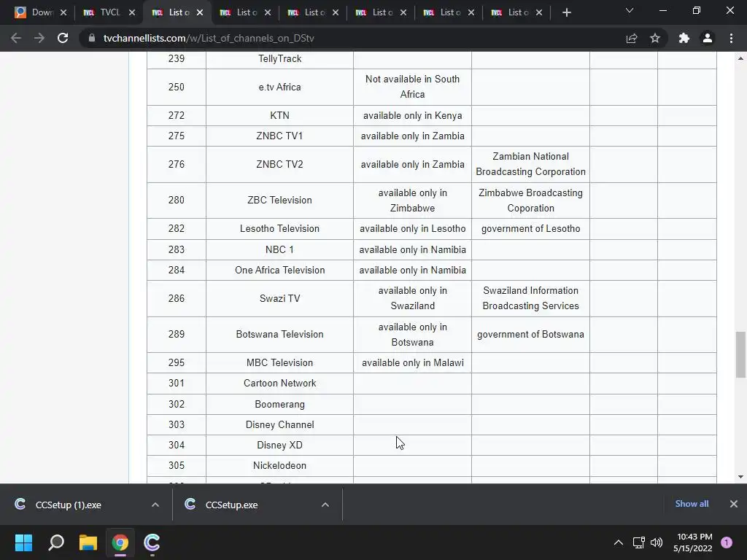Open File Explorer from the taskbar
747x560 pixels.
pos(88,542)
